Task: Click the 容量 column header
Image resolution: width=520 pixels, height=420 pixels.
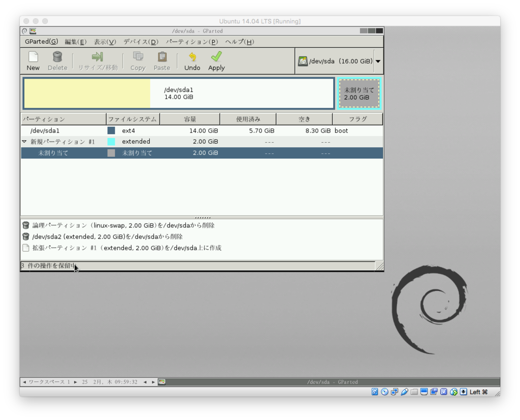Action: tap(190, 119)
